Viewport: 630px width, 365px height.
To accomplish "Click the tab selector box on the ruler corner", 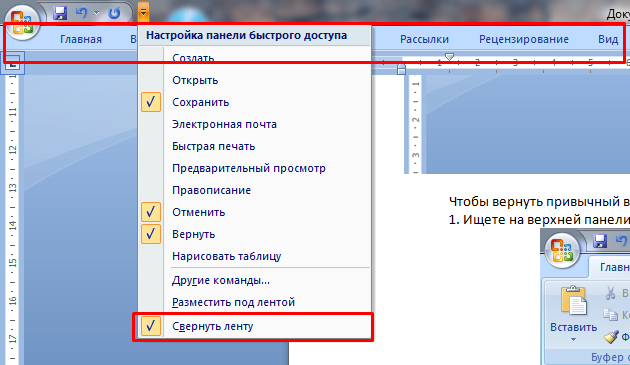I will click(x=13, y=63).
